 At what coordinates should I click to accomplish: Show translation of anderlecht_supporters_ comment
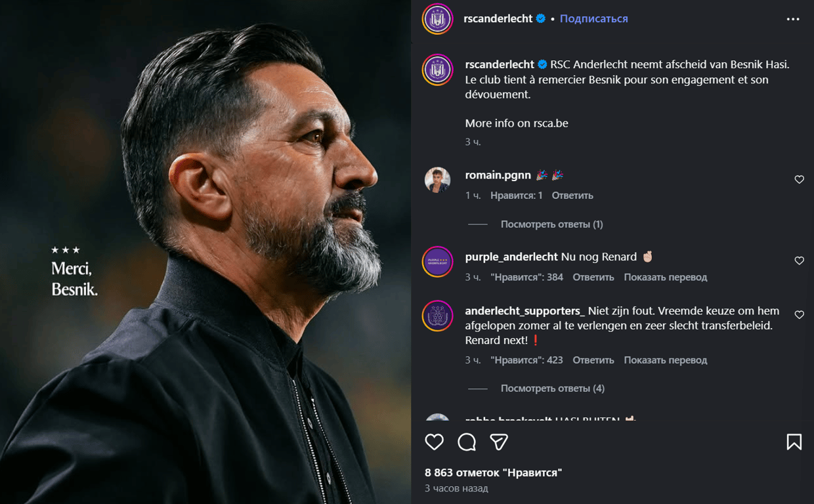pos(665,360)
